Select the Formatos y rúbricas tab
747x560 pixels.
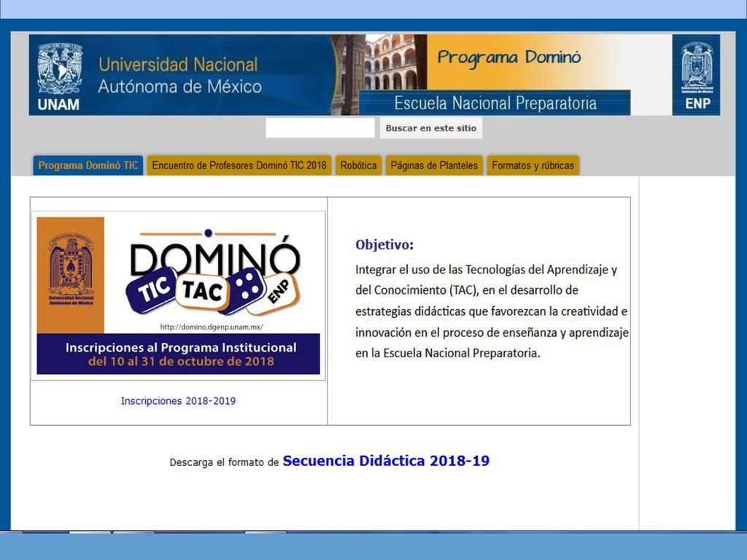(533, 166)
